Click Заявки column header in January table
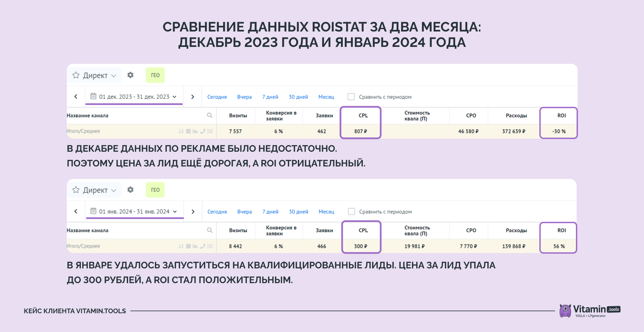This screenshot has height=332, width=644. (324, 230)
